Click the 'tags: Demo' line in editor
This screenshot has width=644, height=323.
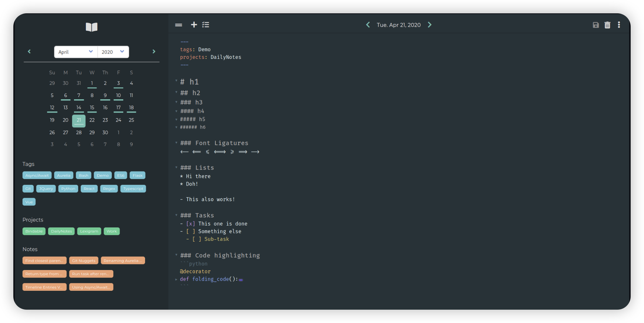(195, 49)
